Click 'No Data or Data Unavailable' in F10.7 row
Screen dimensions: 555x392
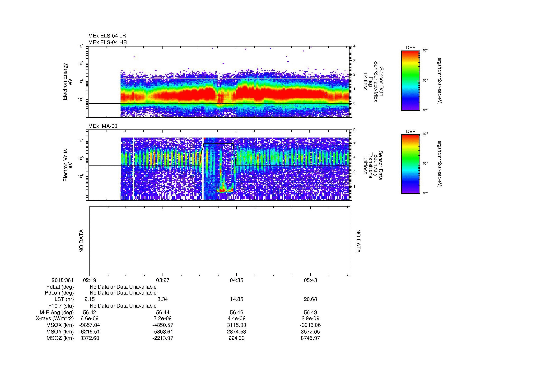(123, 306)
